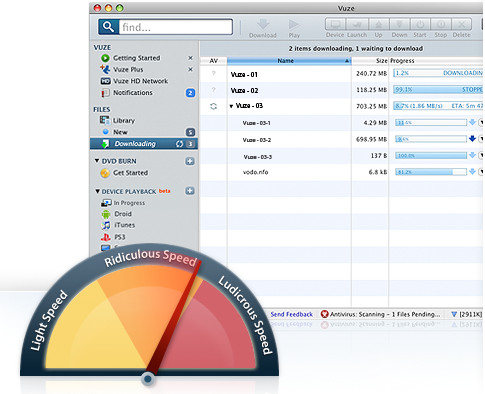Click the DVD BURN plus button
Image resolution: width=485 pixels, height=394 pixels.
coord(190,161)
